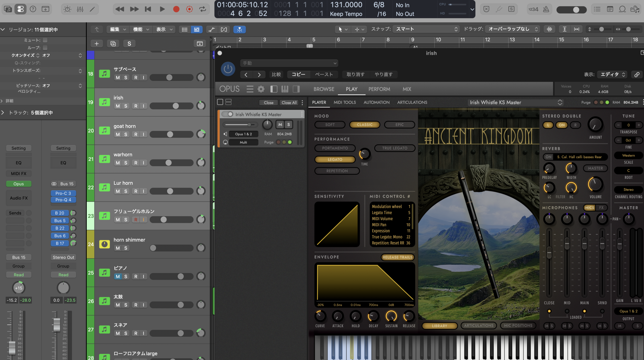Toggle the Irish Whistle KS Master instrument switch
The image size is (644, 360).
coord(227,114)
